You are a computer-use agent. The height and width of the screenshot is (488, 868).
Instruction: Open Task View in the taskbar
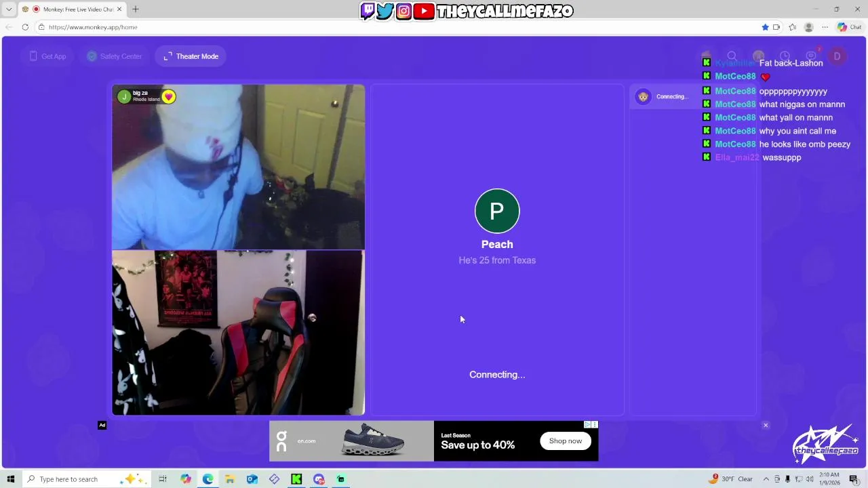[x=163, y=479]
